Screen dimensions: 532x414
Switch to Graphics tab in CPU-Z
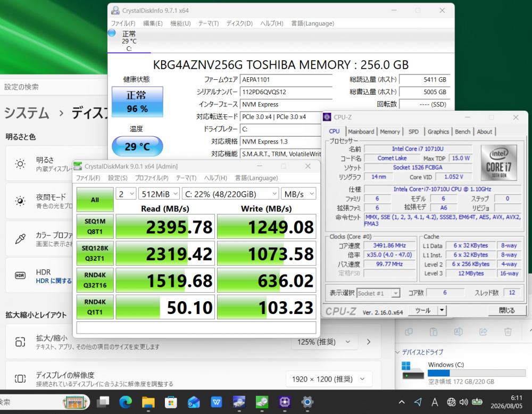point(438,131)
